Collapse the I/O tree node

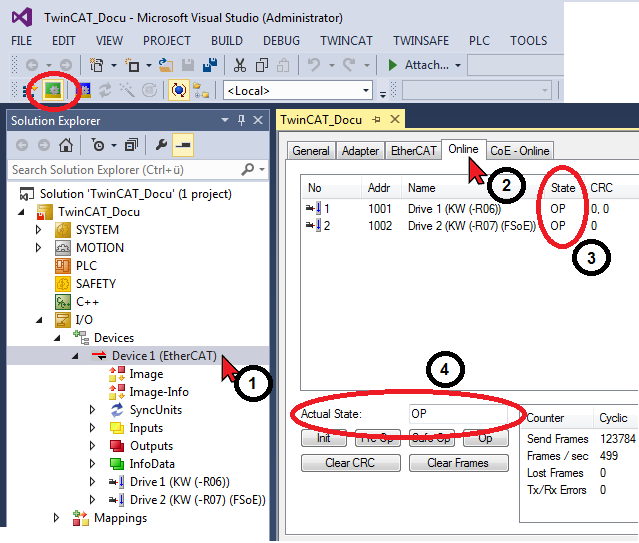(39, 320)
